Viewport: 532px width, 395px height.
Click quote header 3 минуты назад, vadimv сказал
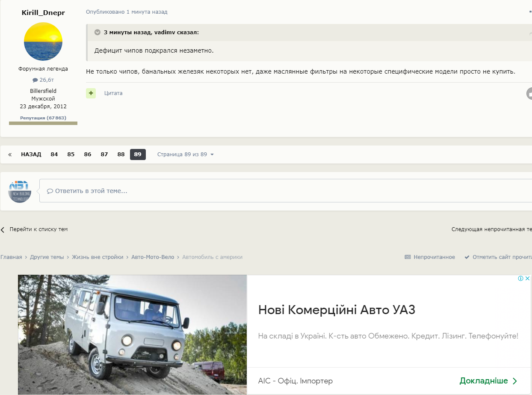151,33
